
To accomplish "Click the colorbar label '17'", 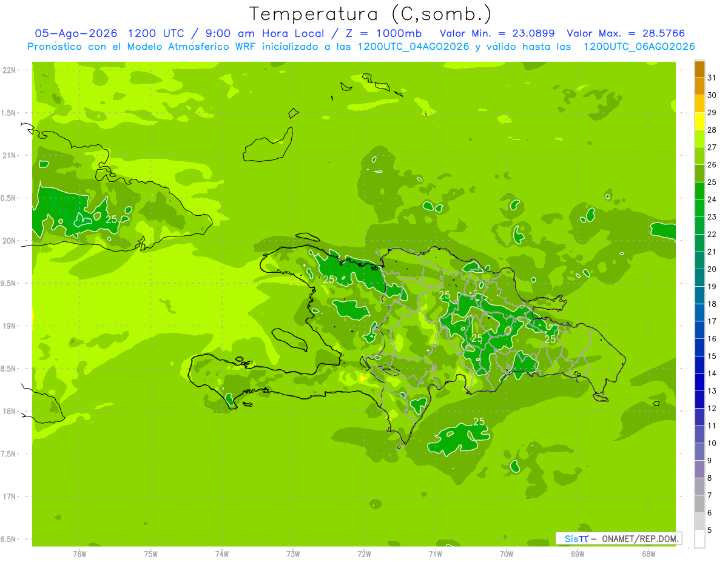I will pyautogui.click(x=712, y=321).
